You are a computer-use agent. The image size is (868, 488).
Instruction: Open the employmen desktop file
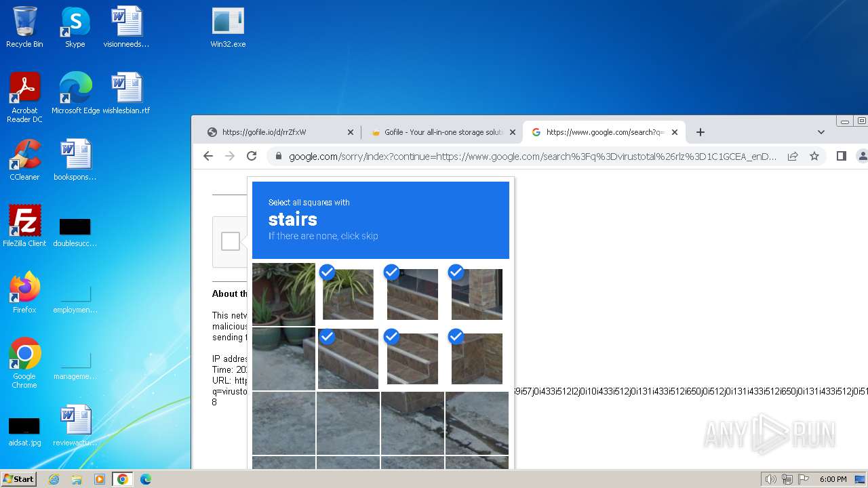click(x=75, y=298)
